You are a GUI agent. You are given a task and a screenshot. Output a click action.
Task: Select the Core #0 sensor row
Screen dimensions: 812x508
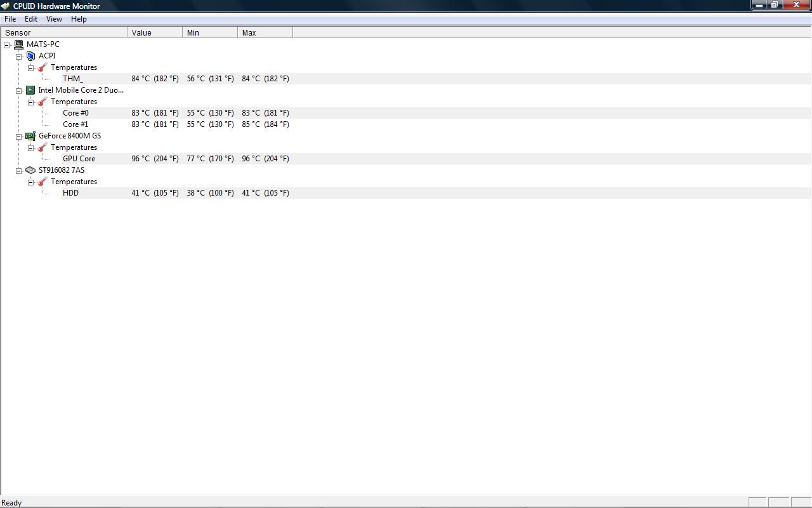pos(436,113)
